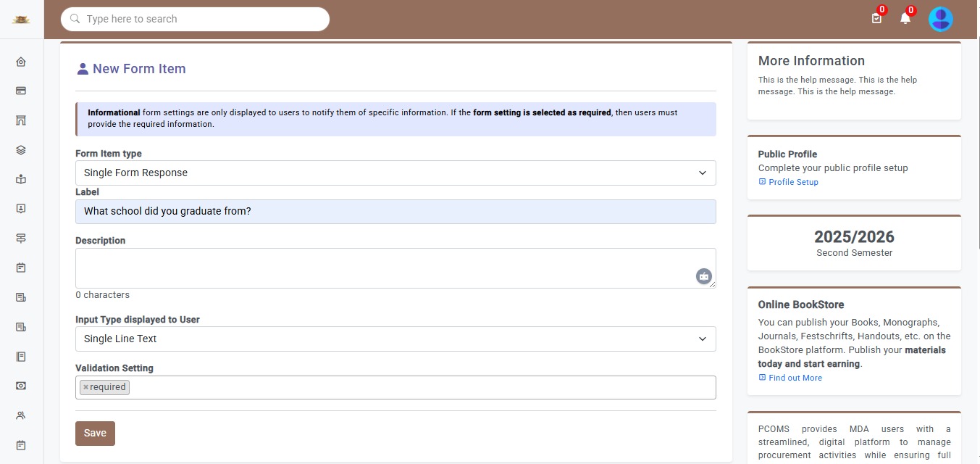Click the credit card sidebar icon
The width and height of the screenshot is (980, 464).
21,91
